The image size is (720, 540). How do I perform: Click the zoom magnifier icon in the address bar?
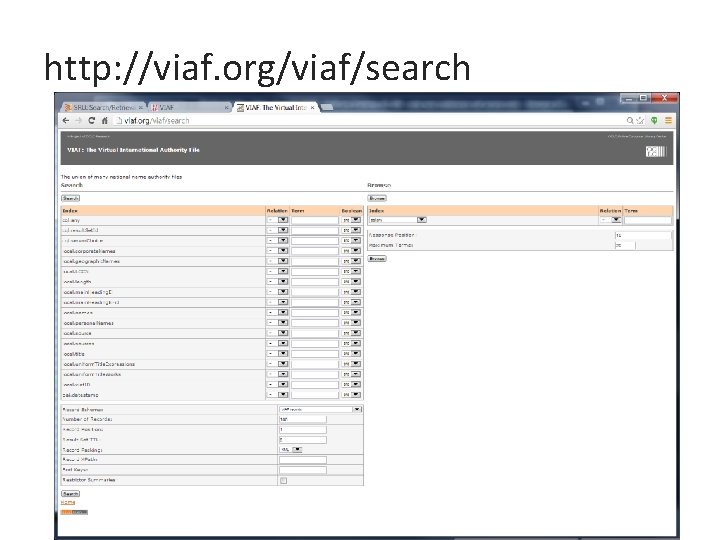click(630, 121)
